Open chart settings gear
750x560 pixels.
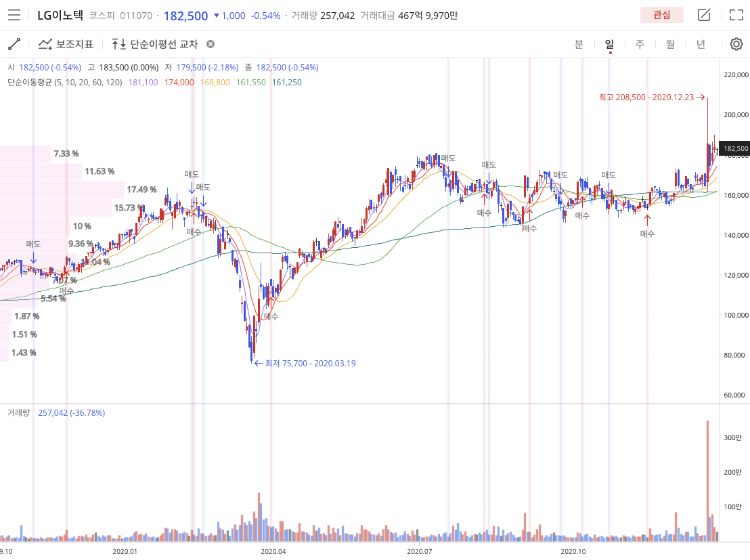736,44
